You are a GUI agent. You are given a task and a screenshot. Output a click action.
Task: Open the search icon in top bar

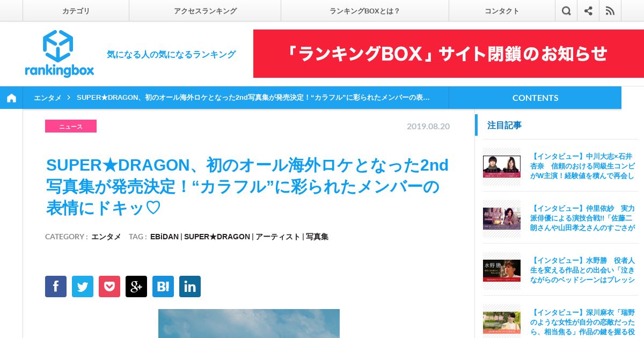tap(566, 11)
